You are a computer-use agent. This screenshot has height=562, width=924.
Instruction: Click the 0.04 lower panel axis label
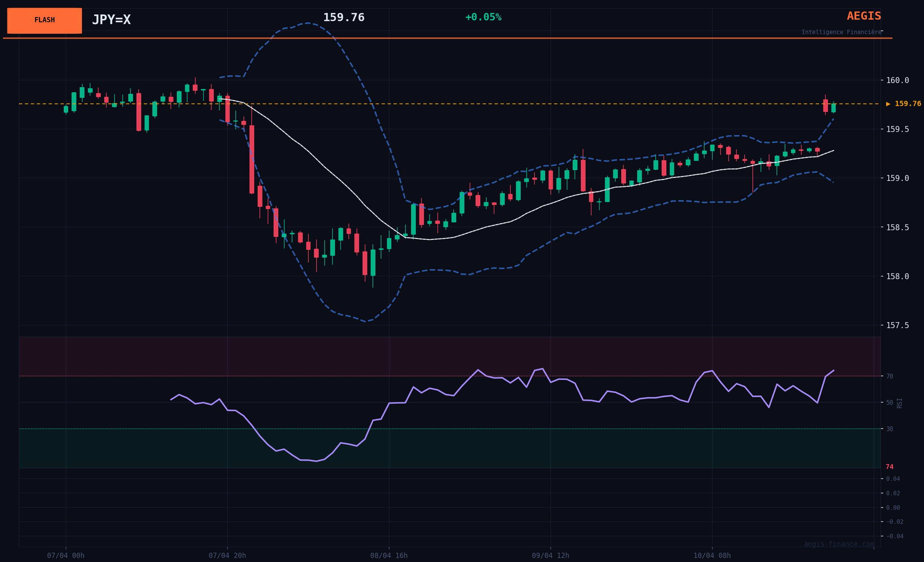pos(892,479)
